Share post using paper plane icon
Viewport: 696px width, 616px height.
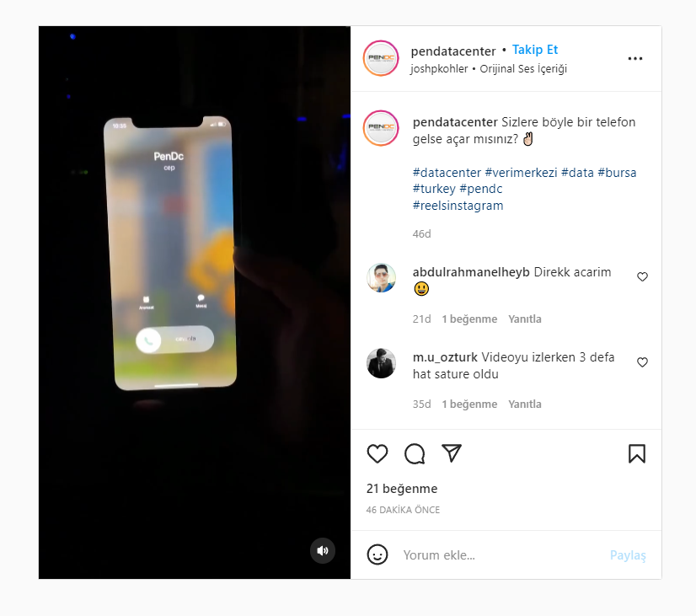pos(452,453)
